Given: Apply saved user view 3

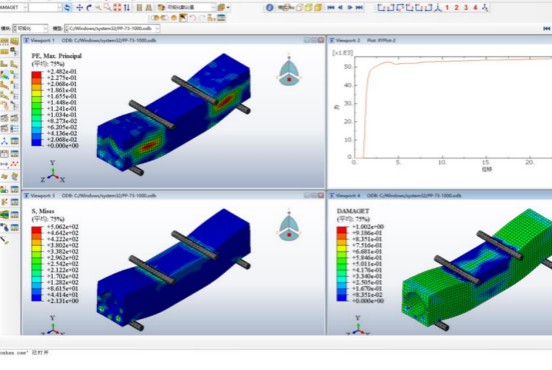Looking at the screenshot, I should 466,7.
